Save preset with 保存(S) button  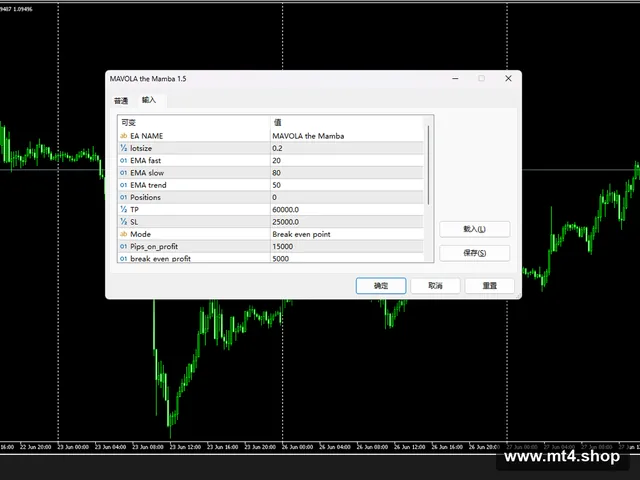[474, 253]
